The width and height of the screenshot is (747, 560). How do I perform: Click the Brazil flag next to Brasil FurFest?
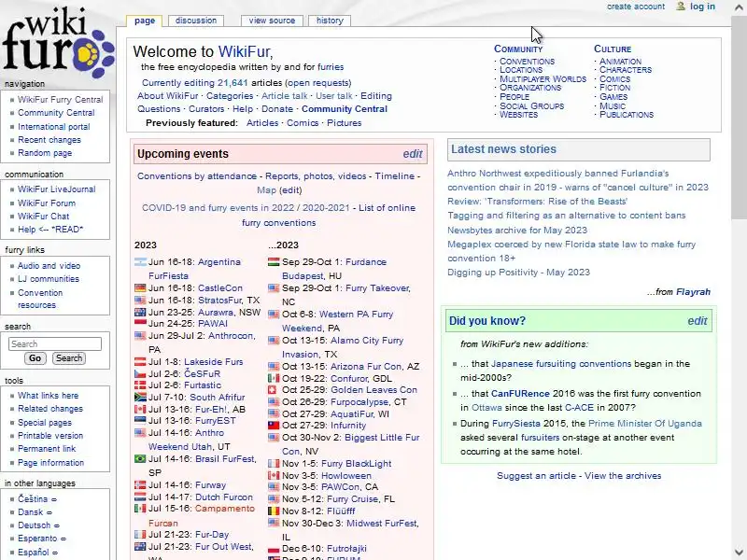[140, 458]
